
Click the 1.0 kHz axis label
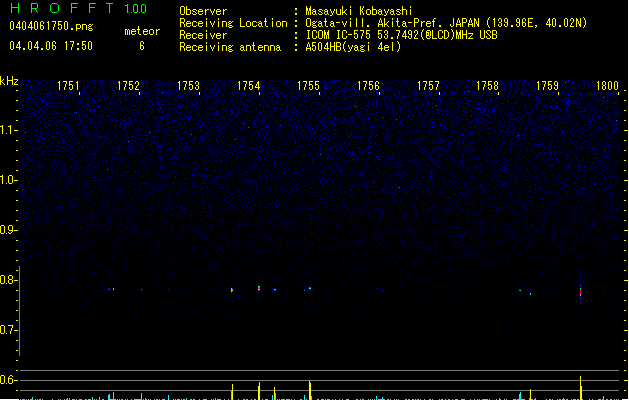[x=8, y=180]
